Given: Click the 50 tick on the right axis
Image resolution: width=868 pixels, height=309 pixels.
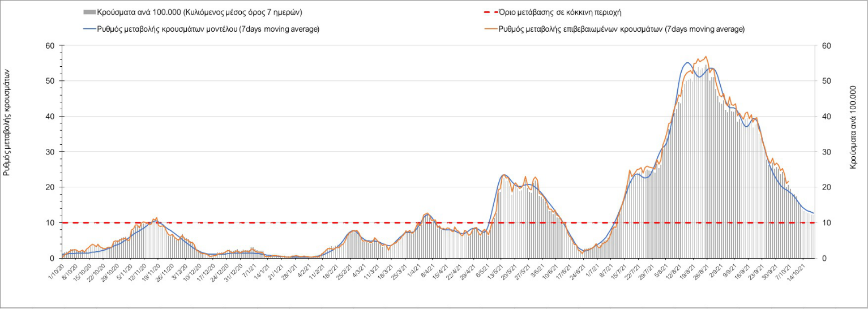Looking at the screenshot, I should pyautogui.click(x=826, y=81).
